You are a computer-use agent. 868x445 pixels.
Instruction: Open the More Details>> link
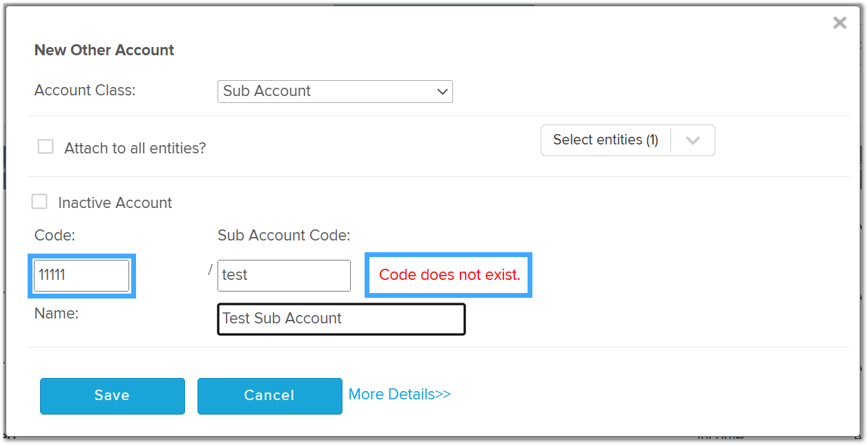[x=399, y=394]
